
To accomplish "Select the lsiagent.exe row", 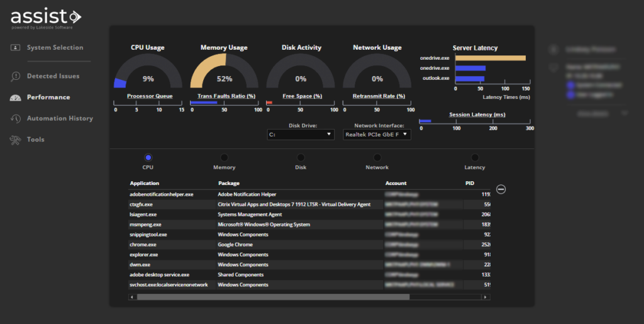I will coord(309,215).
